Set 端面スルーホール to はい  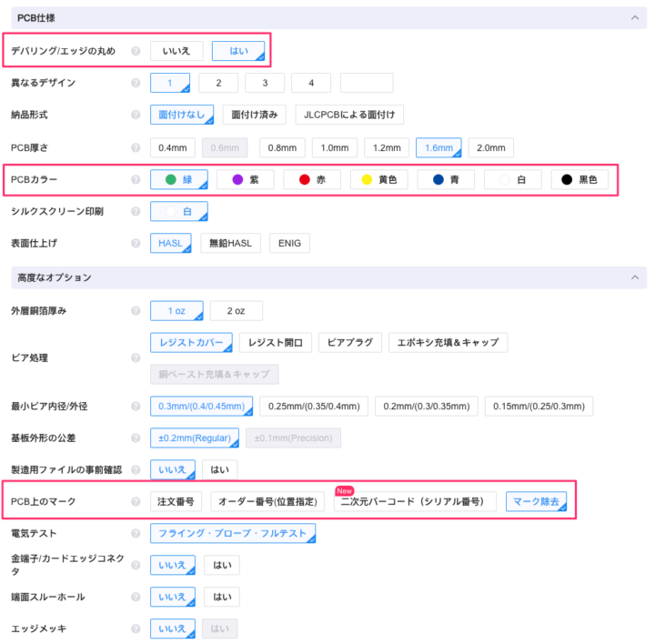click(221, 597)
